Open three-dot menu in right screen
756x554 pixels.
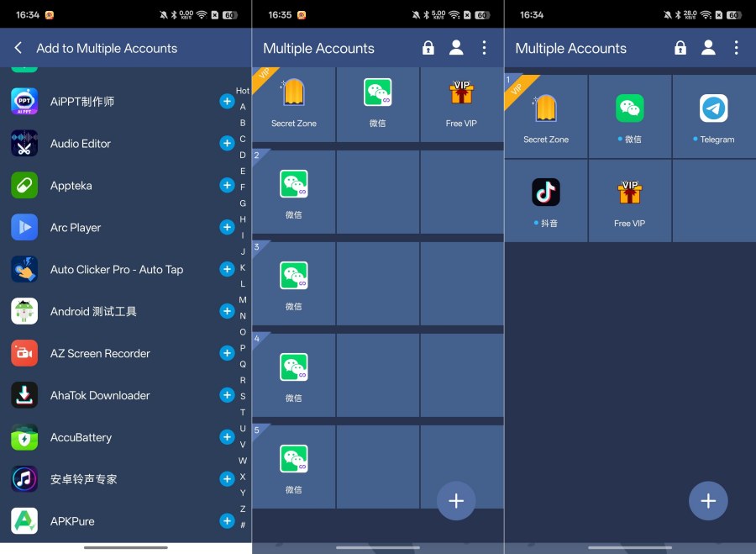click(x=736, y=48)
